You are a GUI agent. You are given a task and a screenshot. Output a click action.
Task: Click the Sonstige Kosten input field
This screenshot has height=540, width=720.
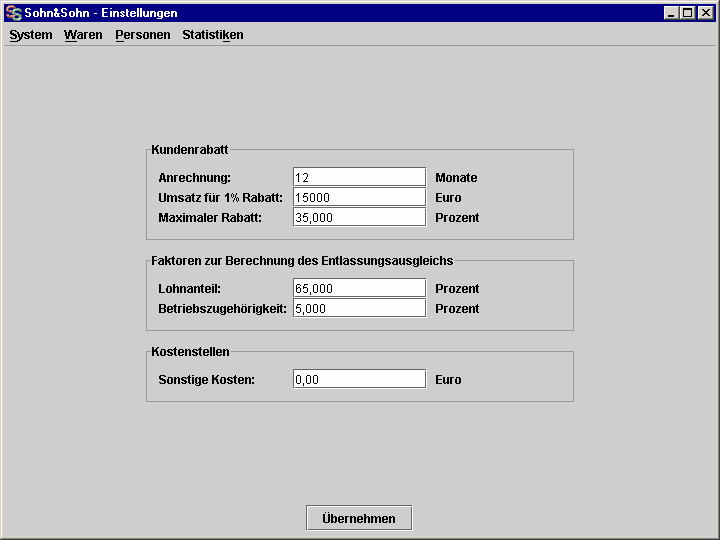[360, 379]
